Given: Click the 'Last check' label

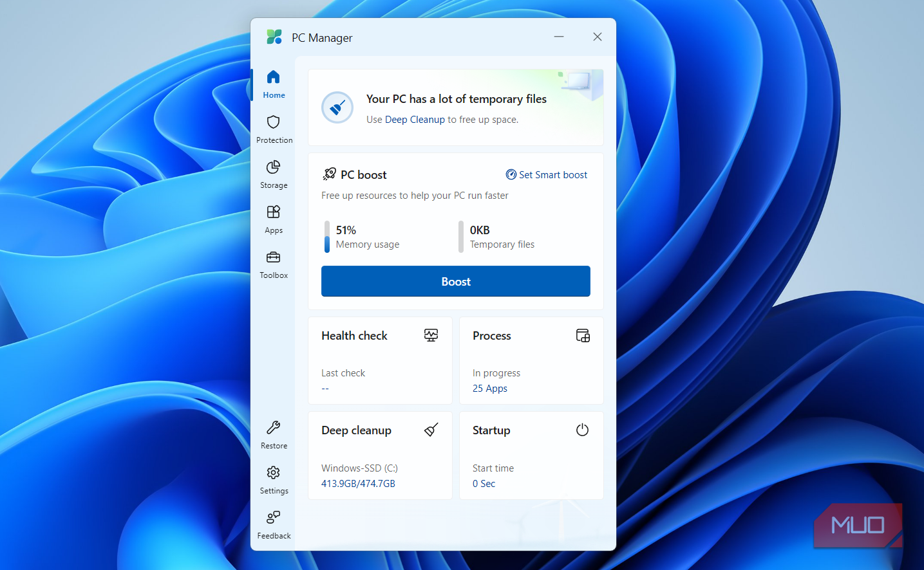Looking at the screenshot, I should point(343,373).
